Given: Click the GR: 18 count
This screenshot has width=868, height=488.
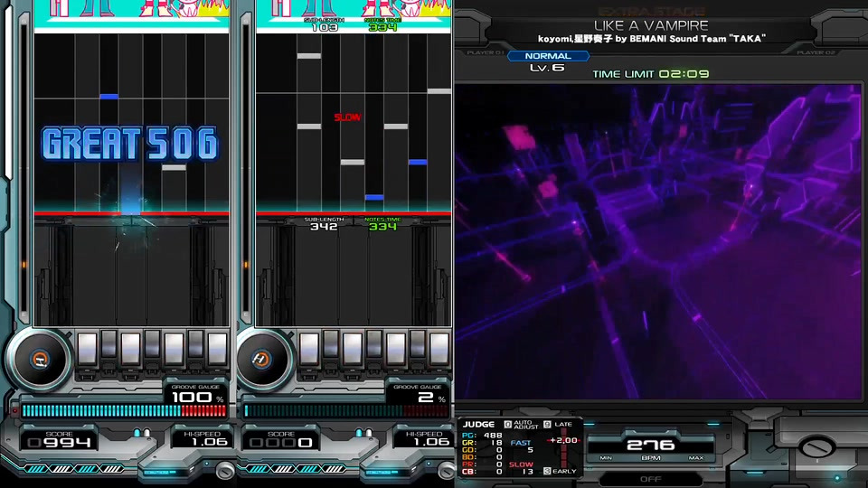Looking at the screenshot, I should (482, 443).
